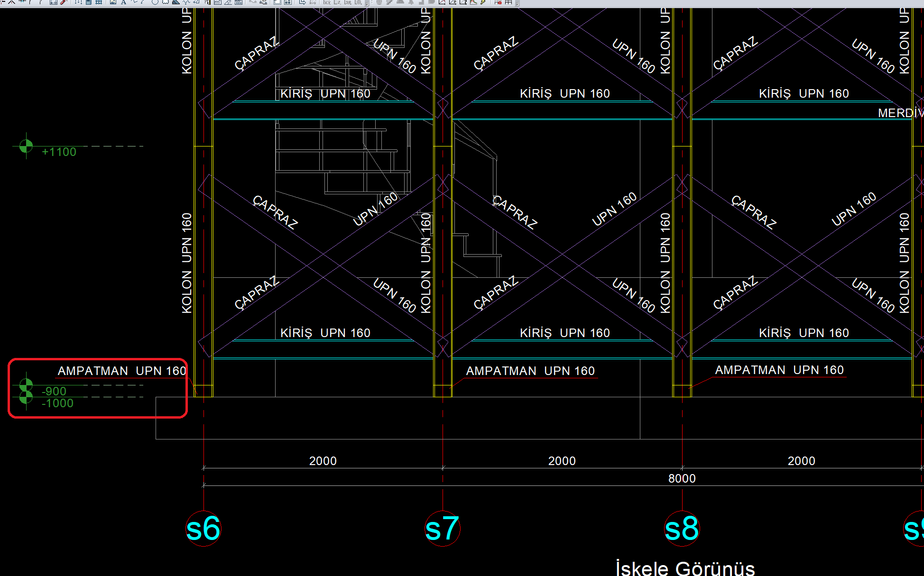The image size is (924, 576).
Task: Click the insert image icon in toolbar
Action: tap(113, 2)
